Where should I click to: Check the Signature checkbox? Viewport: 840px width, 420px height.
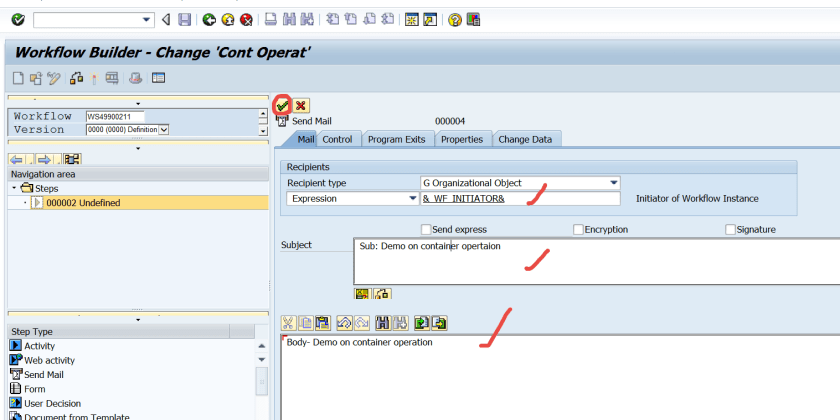point(731,229)
